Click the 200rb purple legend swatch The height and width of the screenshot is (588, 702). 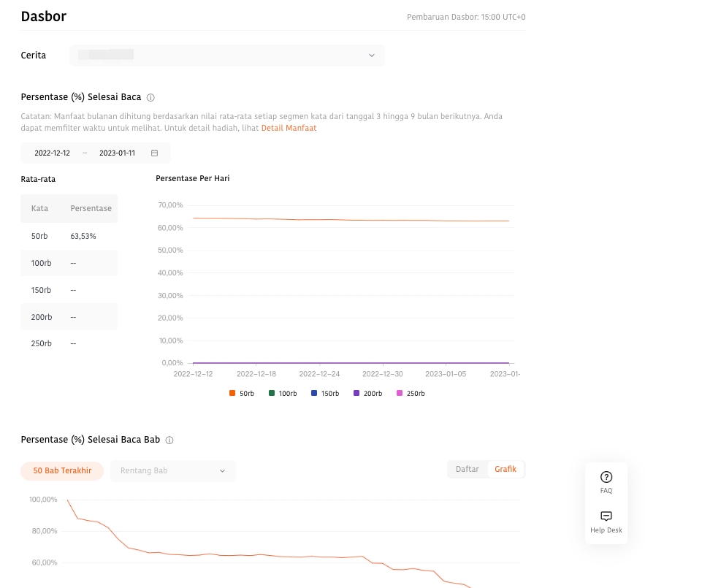coord(356,394)
